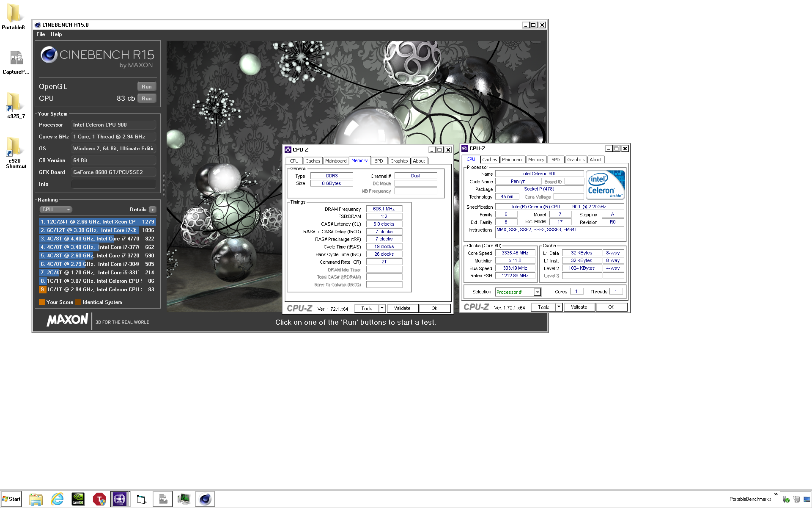
Task: Open the c920 Shortcut desktop icon
Action: pos(16,153)
